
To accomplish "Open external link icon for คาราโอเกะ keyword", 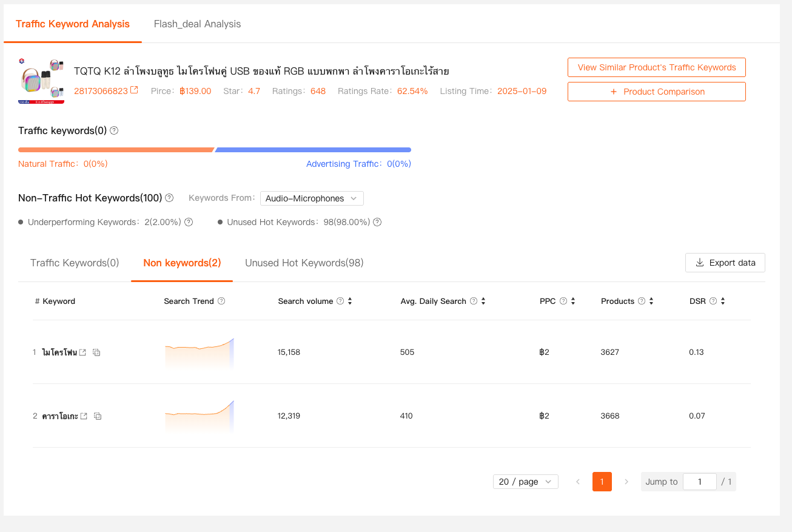I will pyautogui.click(x=84, y=416).
